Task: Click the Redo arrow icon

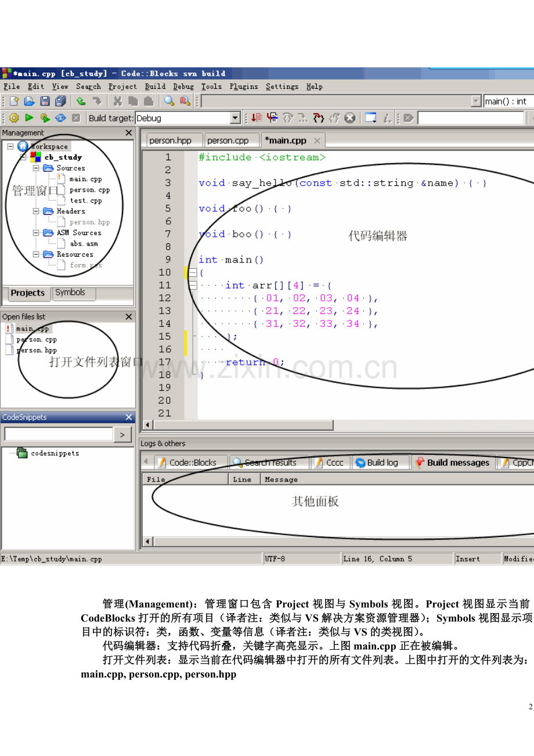Action: tap(97, 101)
